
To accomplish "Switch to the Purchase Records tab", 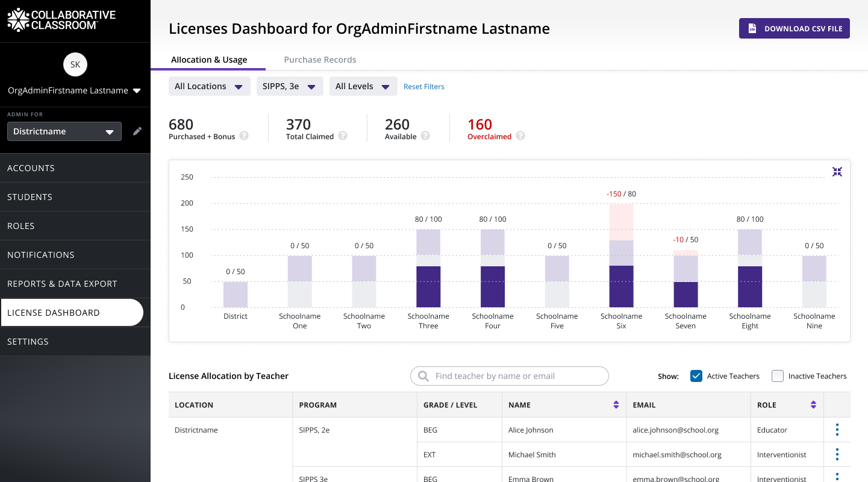I will click(320, 60).
